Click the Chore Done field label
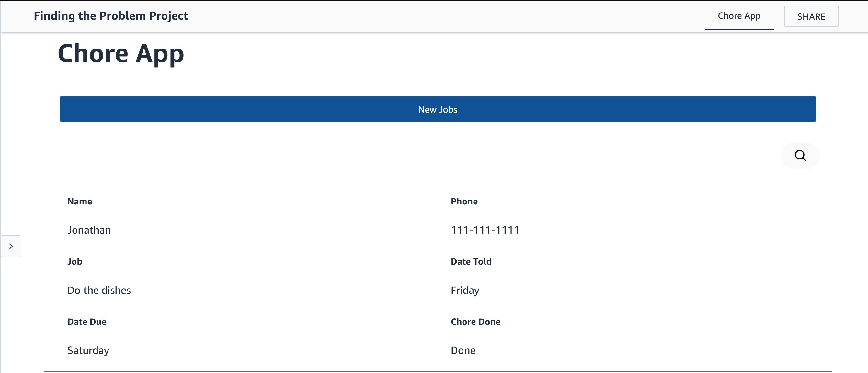 pos(475,322)
